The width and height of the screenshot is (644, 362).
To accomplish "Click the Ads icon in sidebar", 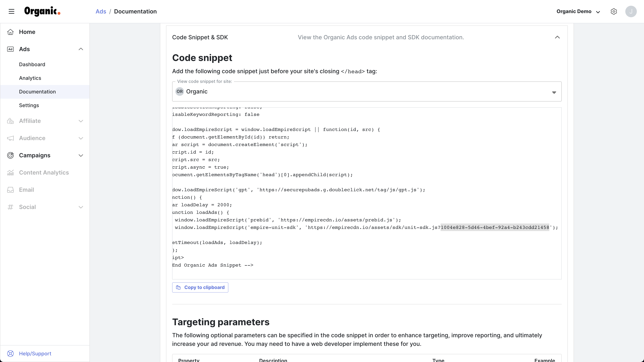I will (10, 49).
